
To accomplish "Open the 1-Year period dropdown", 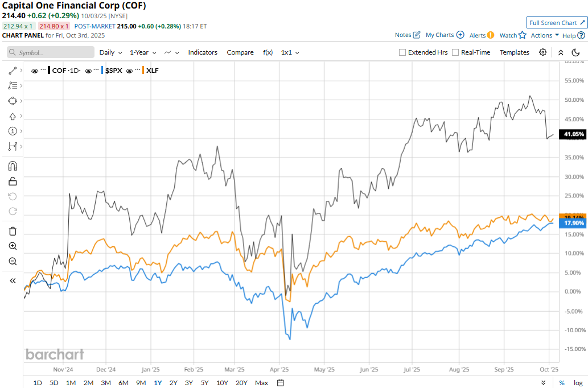I will [x=143, y=52].
